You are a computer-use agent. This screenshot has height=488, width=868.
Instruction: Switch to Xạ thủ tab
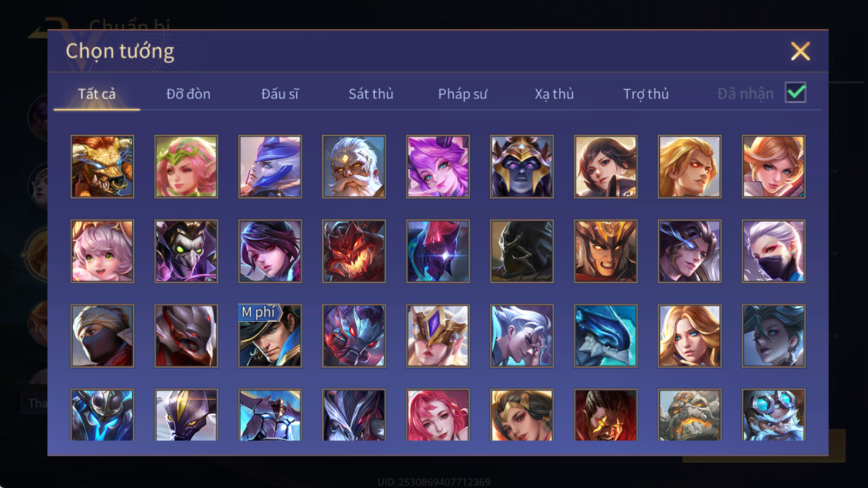[x=554, y=94]
